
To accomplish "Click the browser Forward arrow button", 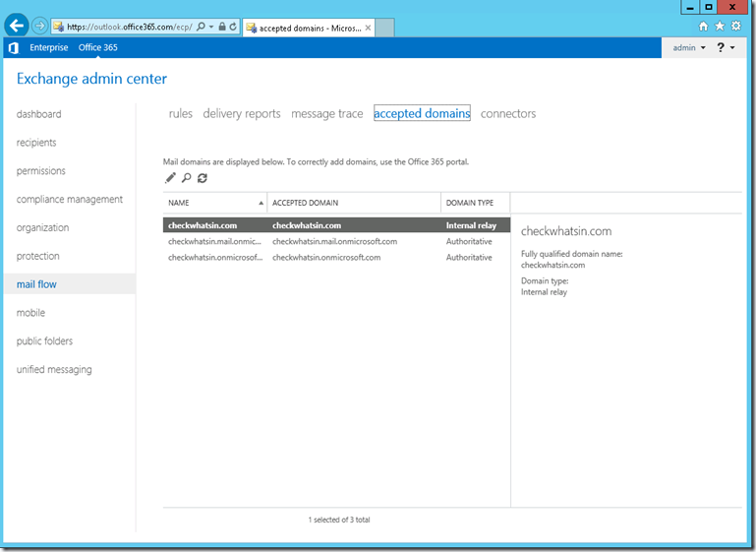I will 40,26.
